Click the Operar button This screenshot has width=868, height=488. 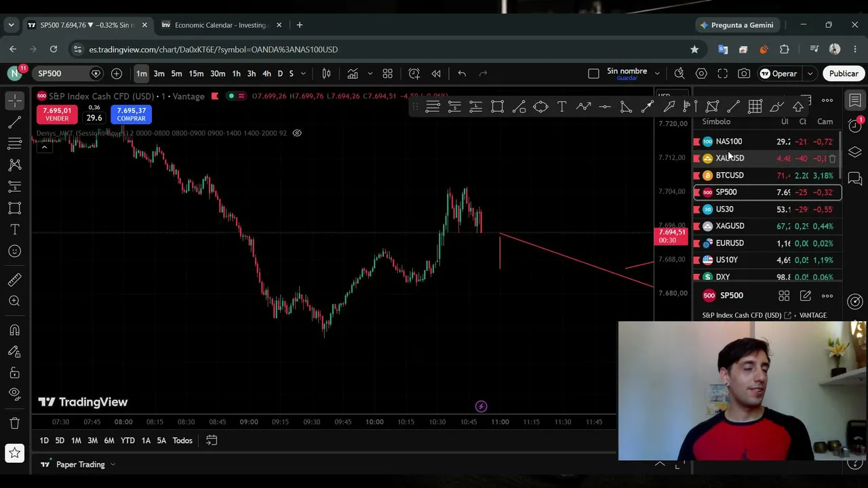pyautogui.click(x=778, y=73)
